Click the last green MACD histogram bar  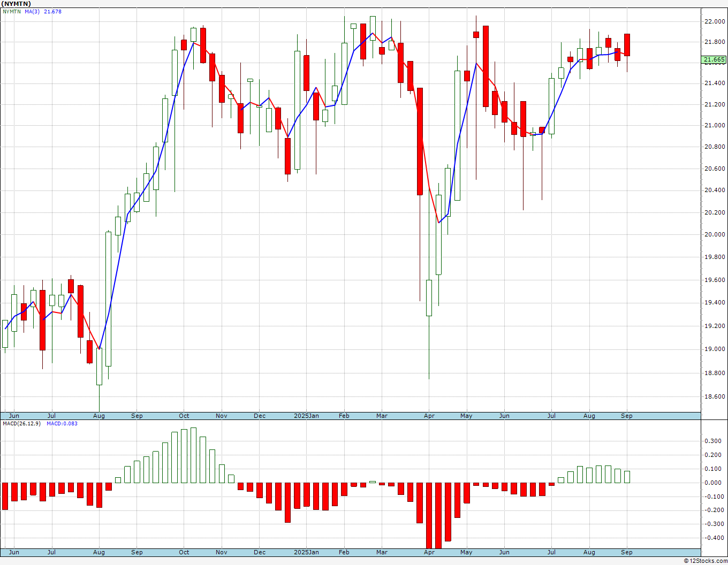[627, 477]
